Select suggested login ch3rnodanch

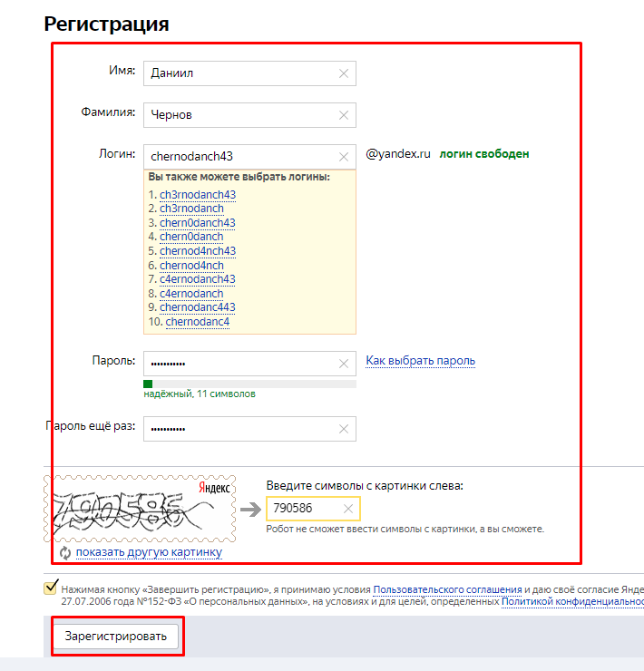191,209
